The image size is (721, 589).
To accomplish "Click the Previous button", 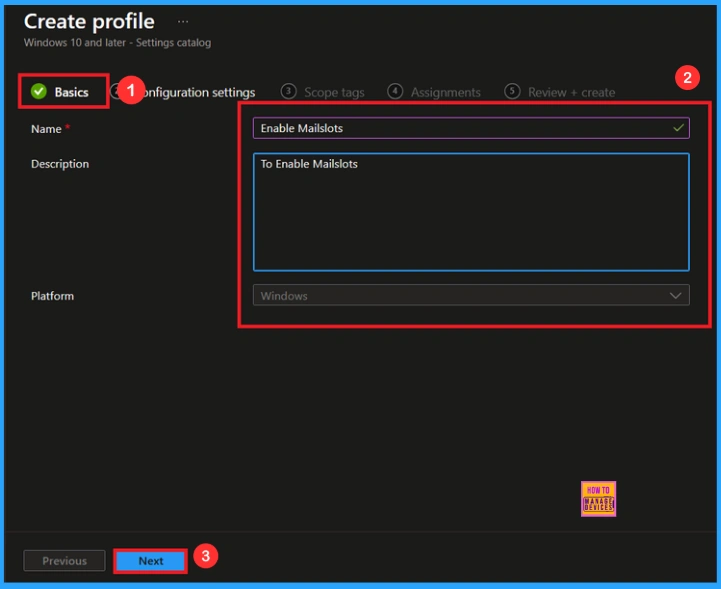I will (x=65, y=561).
